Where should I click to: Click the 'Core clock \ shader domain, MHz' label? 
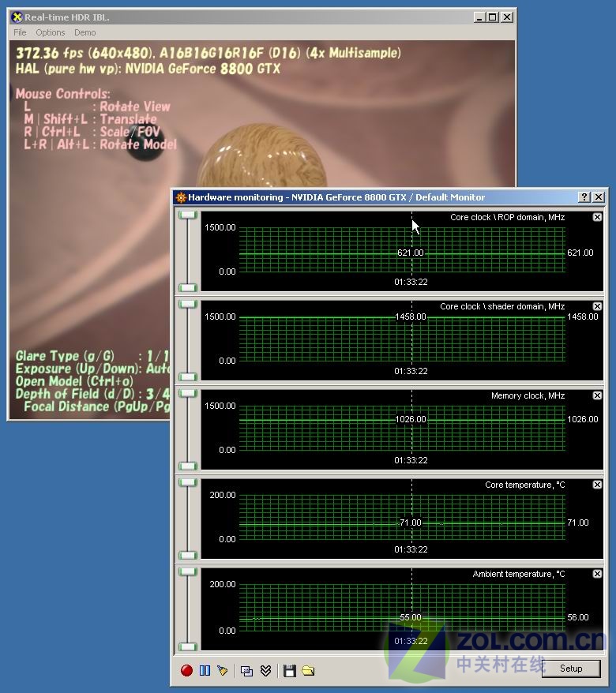tap(502, 306)
